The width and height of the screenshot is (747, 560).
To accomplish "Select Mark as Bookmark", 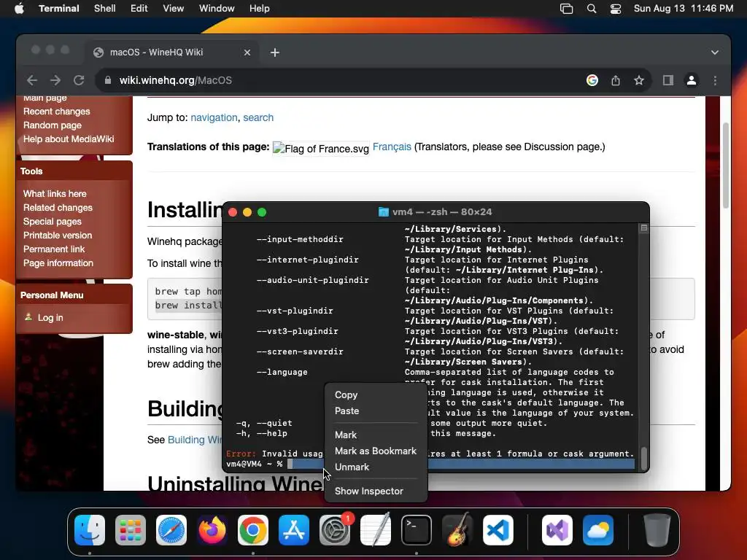I will [376, 451].
